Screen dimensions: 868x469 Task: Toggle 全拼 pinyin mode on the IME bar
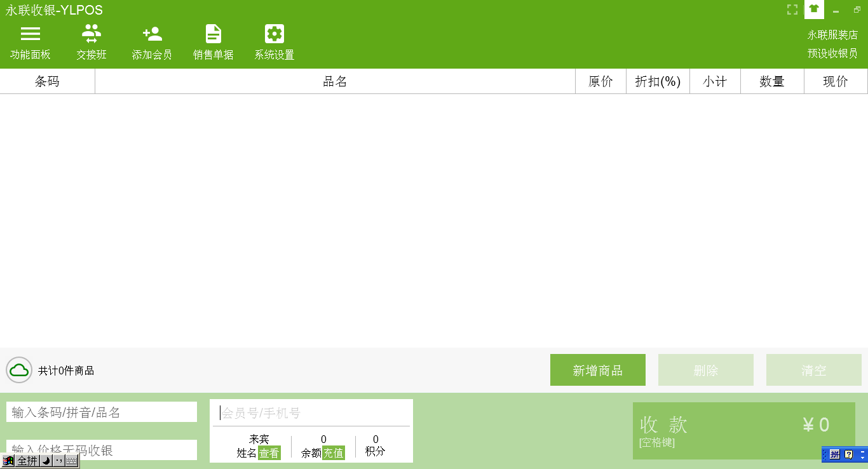[x=27, y=460]
